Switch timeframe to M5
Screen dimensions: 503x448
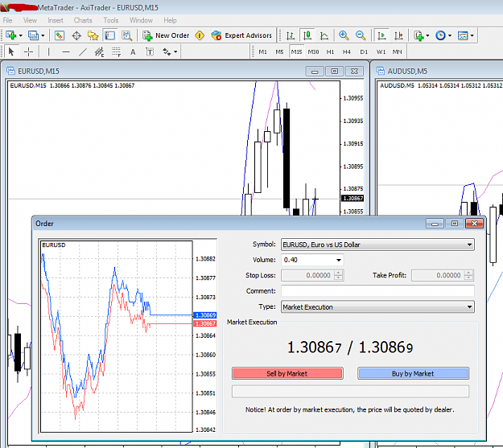tap(279, 51)
